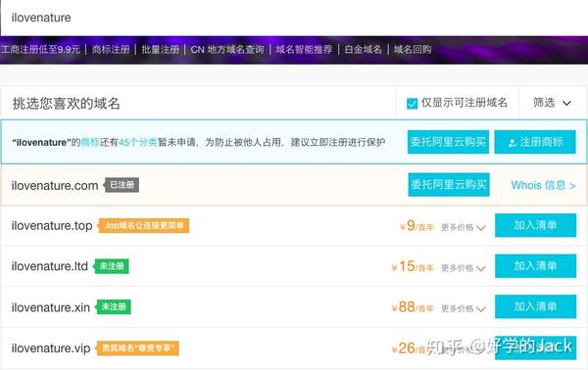Open 白金域名 link

(x=363, y=50)
